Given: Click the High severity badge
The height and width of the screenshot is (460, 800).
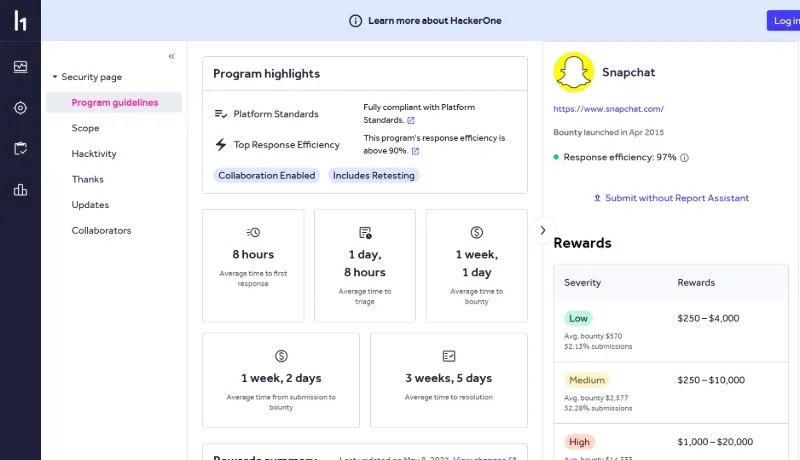Looking at the screenshot, I should [579, 442].
